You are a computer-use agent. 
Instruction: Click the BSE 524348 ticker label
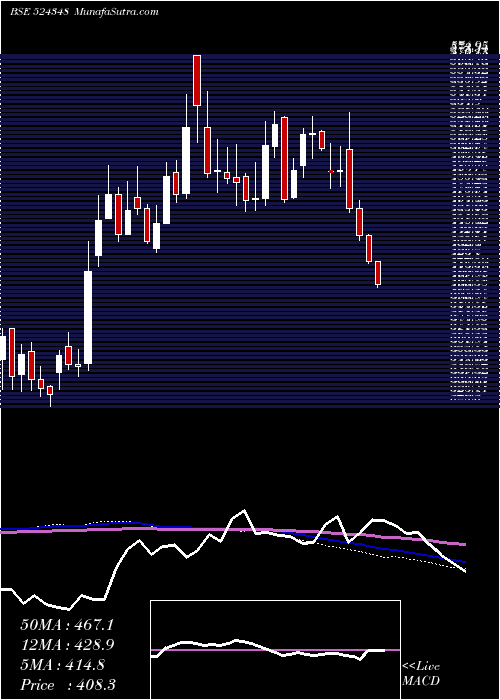coord(39,12)
